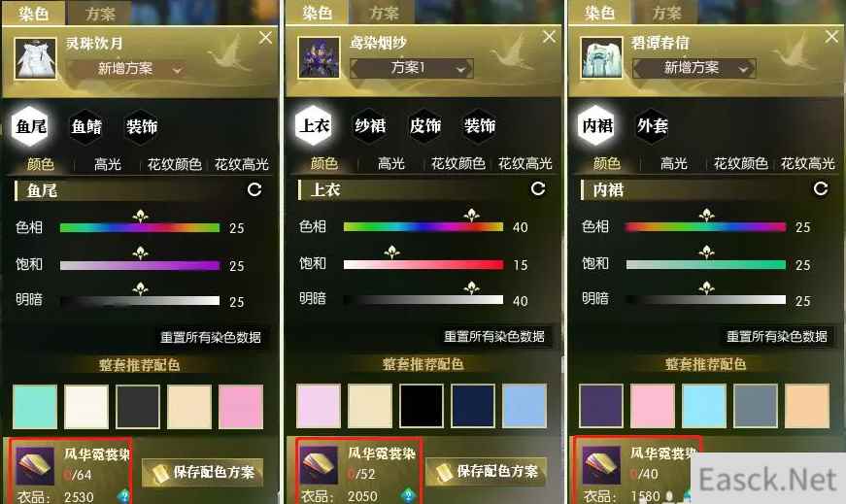Click 重置所有染色数据 in the 鸢染烟纱 panel
Viewport: 846px width, 504px height.
[x=493, y=336]
